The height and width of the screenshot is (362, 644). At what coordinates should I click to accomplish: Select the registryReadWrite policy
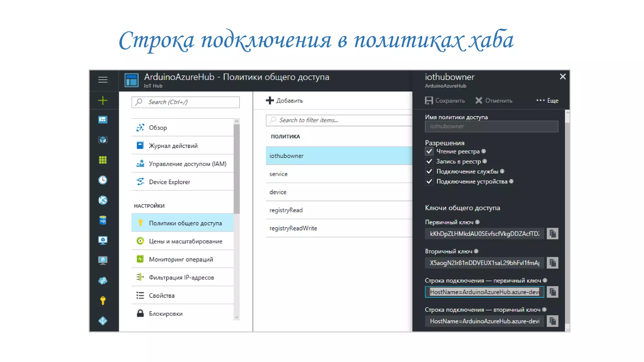click(293, 228)
